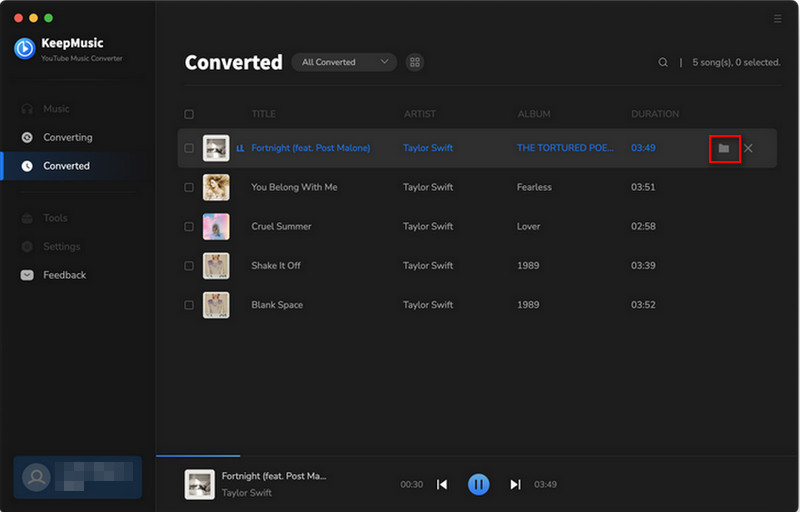Pause the current playback
The width and height of the screenshot is (800, 512).
pyautogui.click(x=479, y=484)
